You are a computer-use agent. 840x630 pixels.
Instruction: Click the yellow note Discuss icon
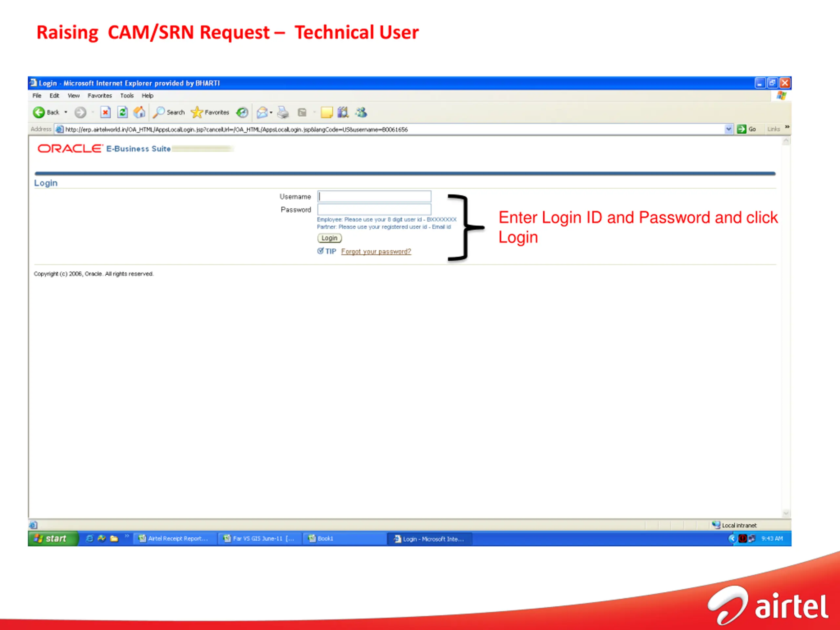tap(326, 112)
